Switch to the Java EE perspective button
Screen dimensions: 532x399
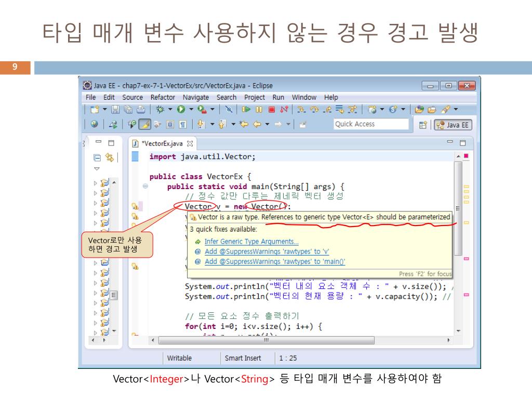453,125
